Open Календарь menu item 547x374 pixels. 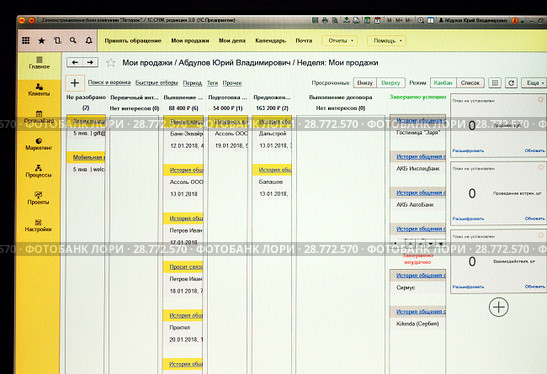(x=270, y=40)
